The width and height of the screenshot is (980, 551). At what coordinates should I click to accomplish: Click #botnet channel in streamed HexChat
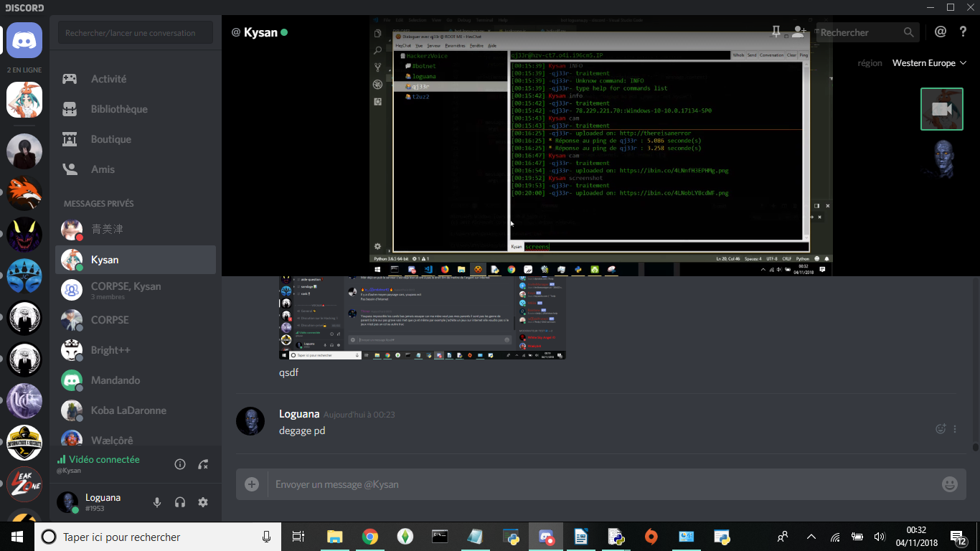click(x=423, y=66)
